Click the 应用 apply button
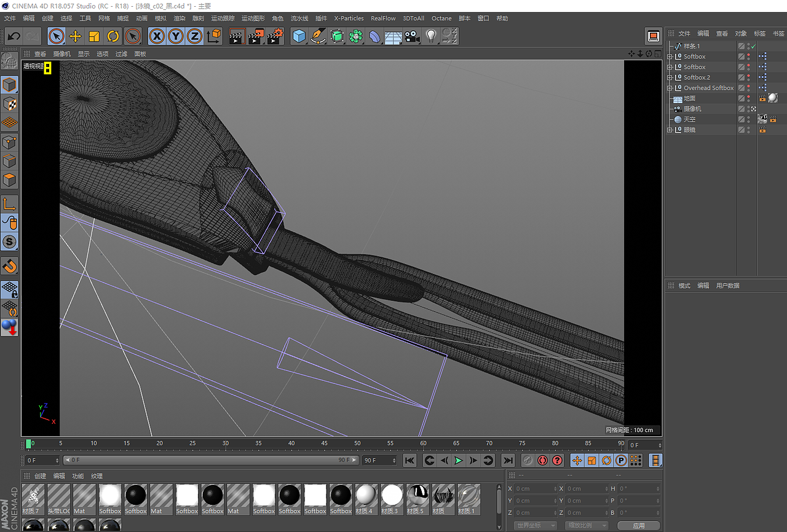Viewport: 787px width, 532px height. click(639, 526)
